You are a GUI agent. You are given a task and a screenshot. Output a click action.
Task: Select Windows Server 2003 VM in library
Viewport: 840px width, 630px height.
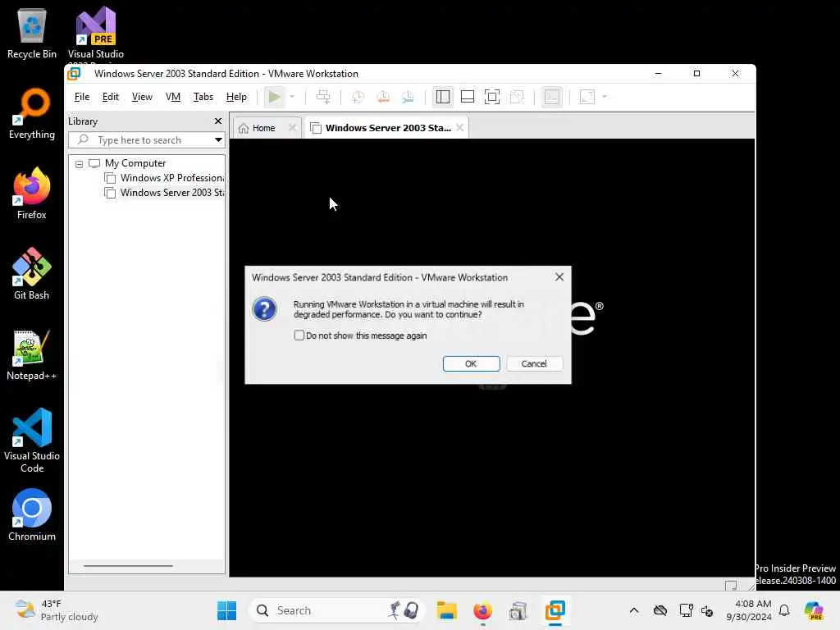171,193
